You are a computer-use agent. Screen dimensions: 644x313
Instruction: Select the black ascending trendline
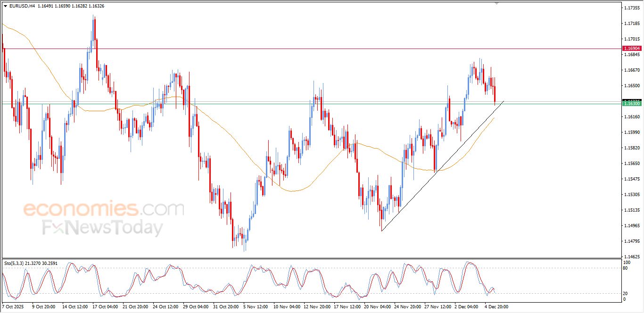443,165
